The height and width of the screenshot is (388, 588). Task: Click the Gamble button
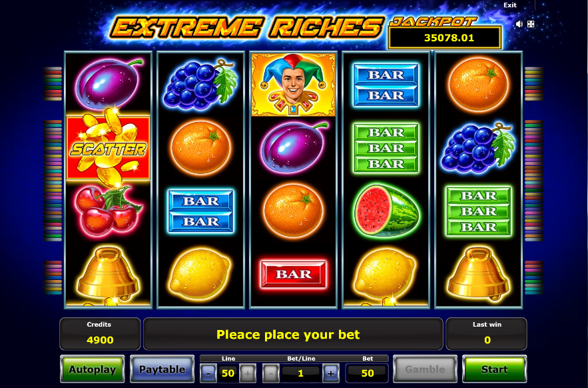(x=425, y=369)
